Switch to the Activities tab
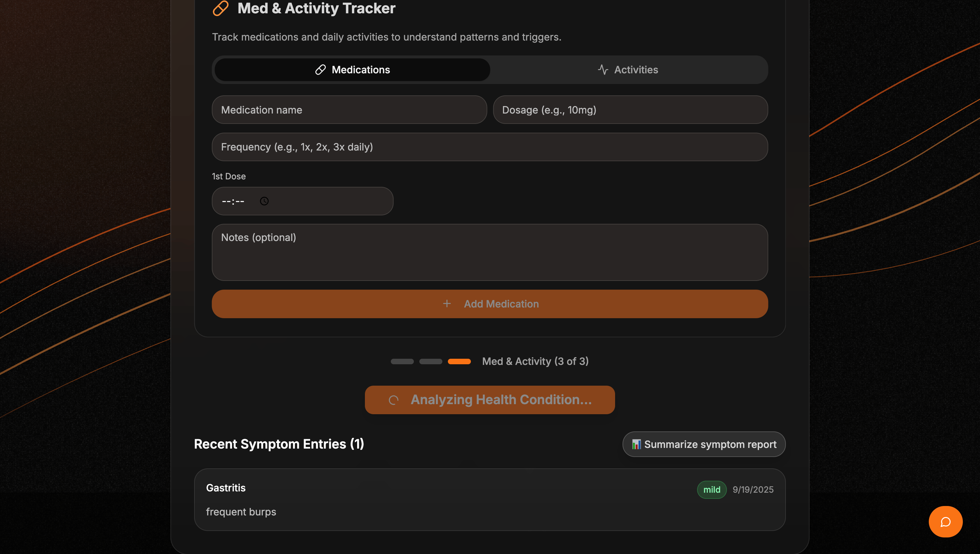The height and width of the screenshot is (554, 980). click(x=628, y=70)
